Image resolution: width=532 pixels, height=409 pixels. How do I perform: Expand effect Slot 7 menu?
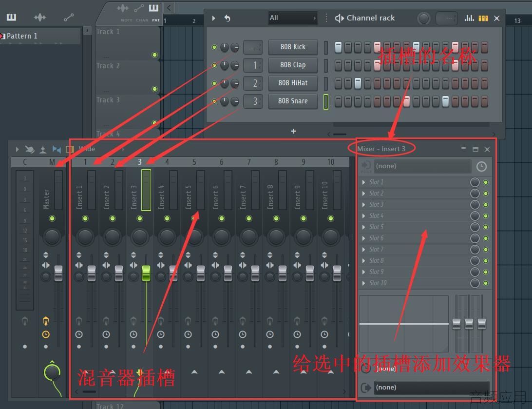[x=364, y=250]
